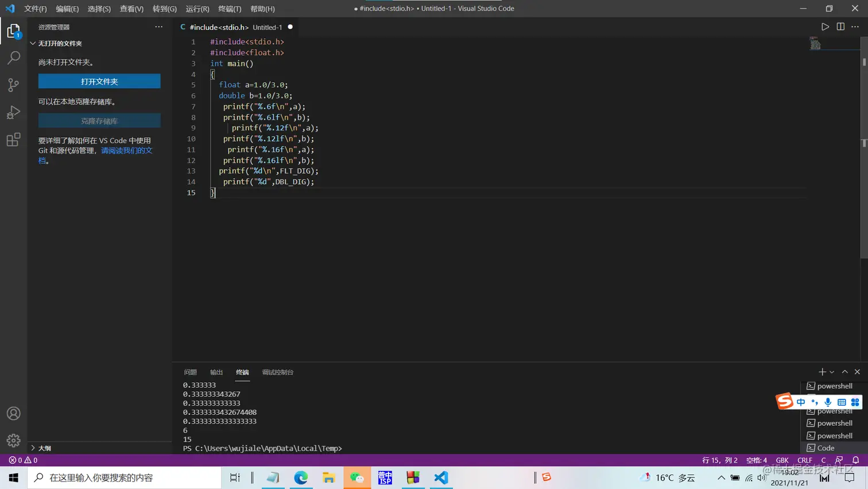868x489 pixels.
Task: Start Sogou voice input microphone
Action: pos(828,402)
